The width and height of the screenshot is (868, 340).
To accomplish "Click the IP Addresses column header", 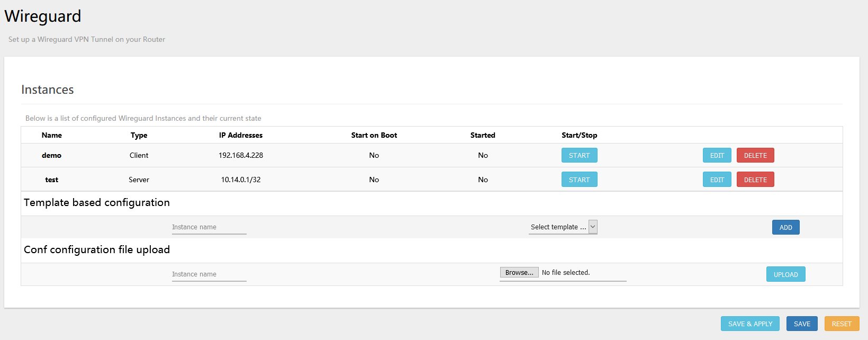I will (241, 135).
